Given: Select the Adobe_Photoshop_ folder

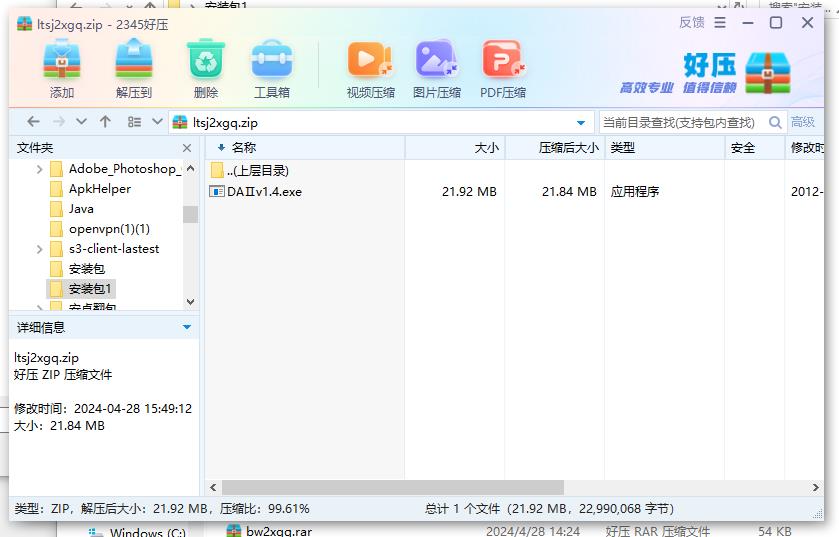Looking at the screenshot, I should pyautogui.click(x=116, y=169).
